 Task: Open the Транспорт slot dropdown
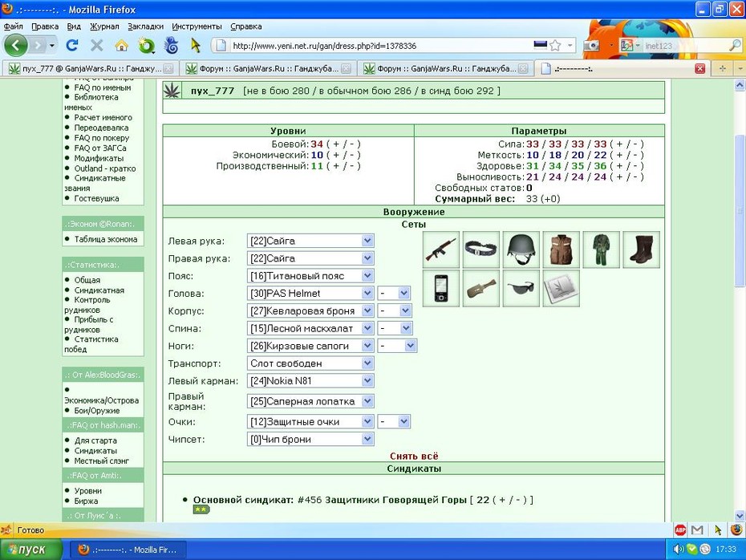click(x=310, y=363)
